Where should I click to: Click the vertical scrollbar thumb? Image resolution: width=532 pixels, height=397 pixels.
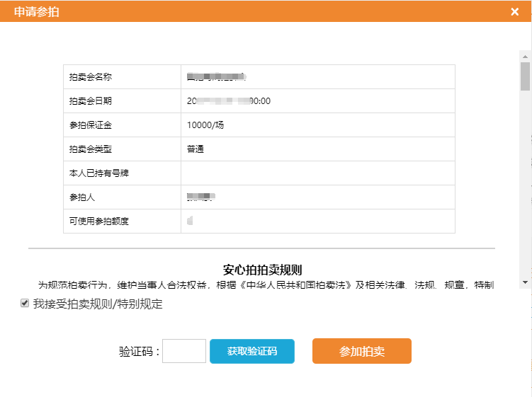[525, 76]
